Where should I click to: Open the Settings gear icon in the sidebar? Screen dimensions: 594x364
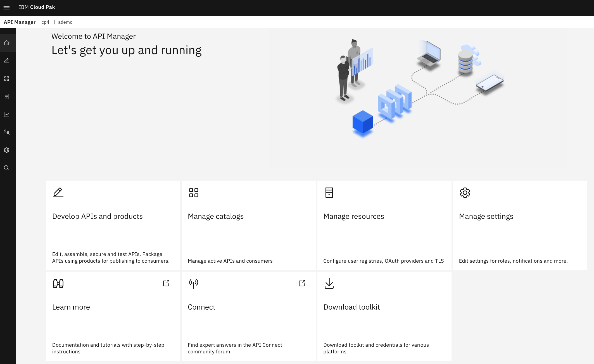tap(6, 150)
